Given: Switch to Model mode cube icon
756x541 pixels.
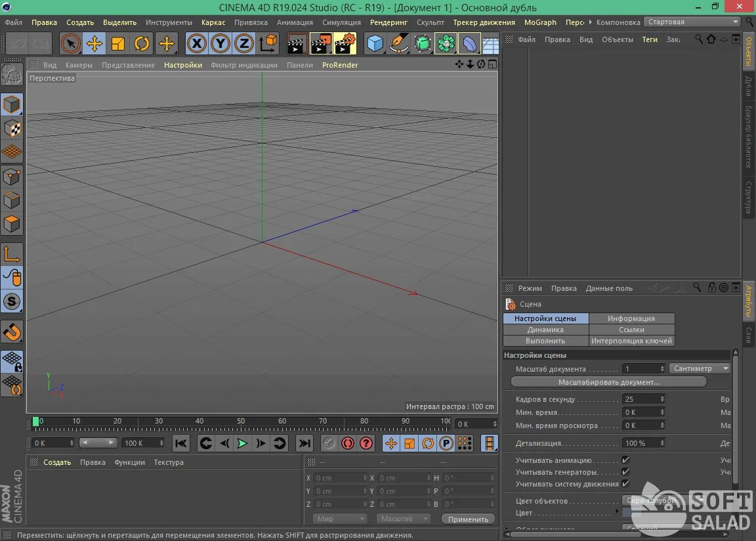Looking at the screenshot, I should point(12,104).
